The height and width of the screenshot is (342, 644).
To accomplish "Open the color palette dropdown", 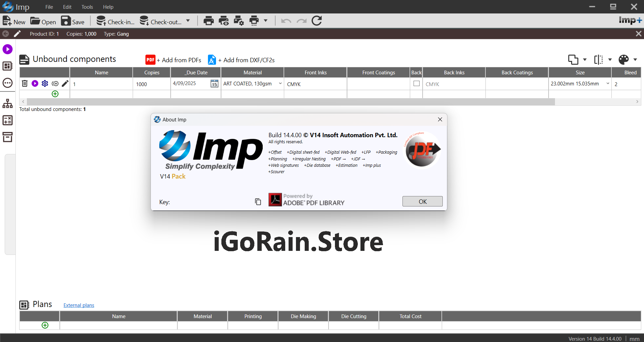I will click(635, 60).
